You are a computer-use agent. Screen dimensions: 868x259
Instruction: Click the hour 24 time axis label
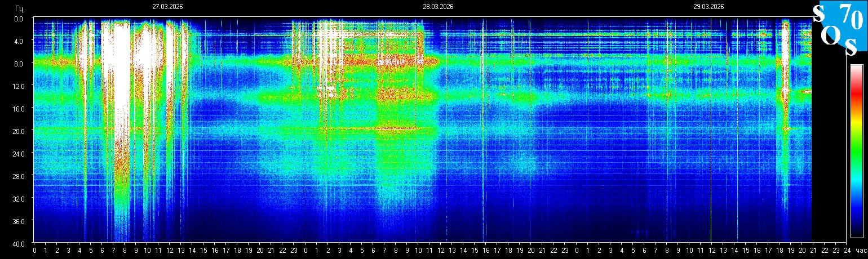(847, 249)
